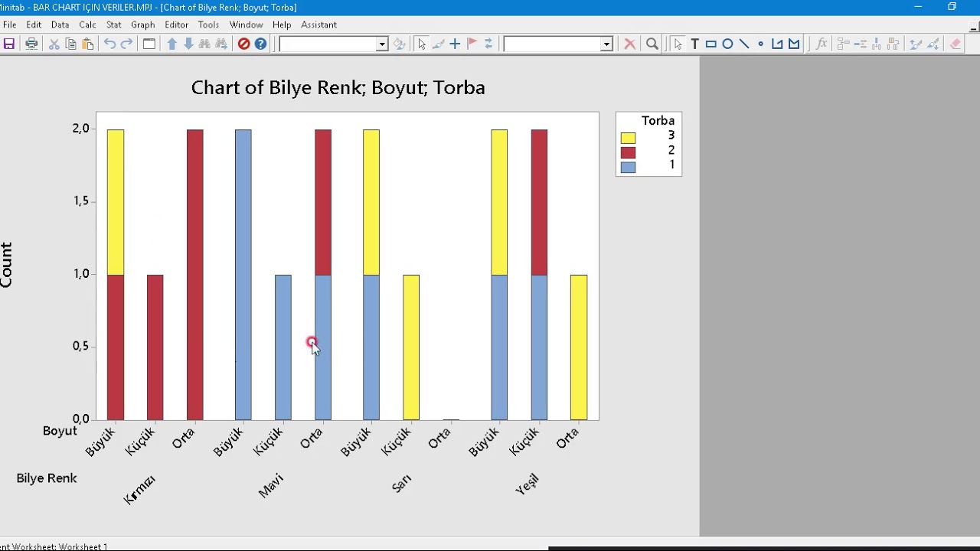Open the Graph menu

click(143, 24)
